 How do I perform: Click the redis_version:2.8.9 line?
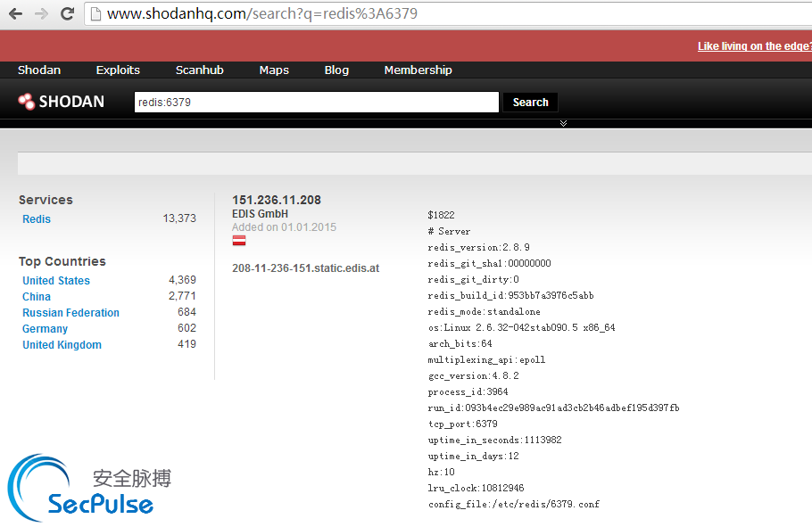click(x=478, y=248)
